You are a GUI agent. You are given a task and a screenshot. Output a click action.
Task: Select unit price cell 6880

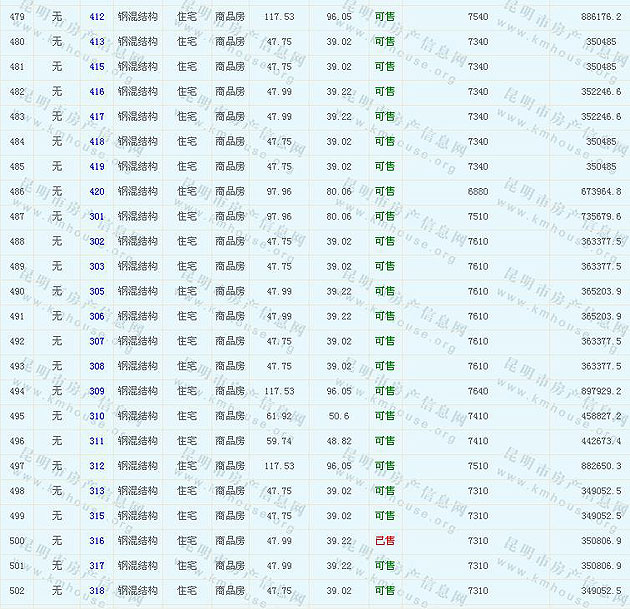pos(478,192)
